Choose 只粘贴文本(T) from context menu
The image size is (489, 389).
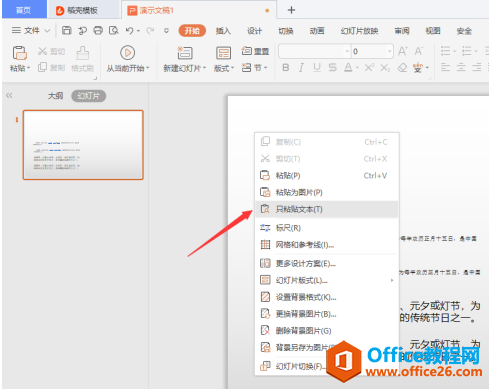[x=327, y=209]
